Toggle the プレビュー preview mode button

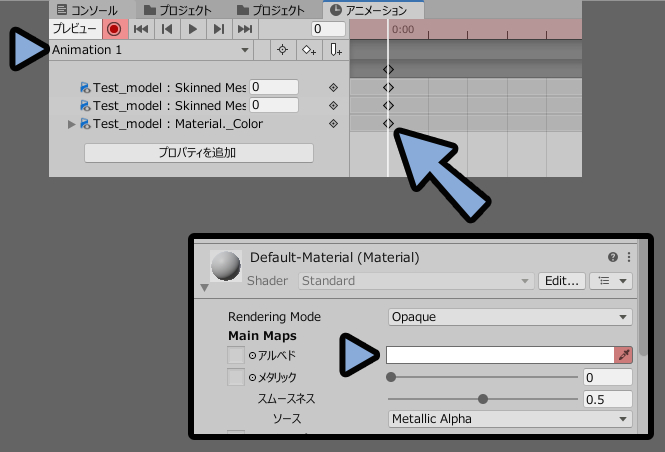tap(75, 29)
